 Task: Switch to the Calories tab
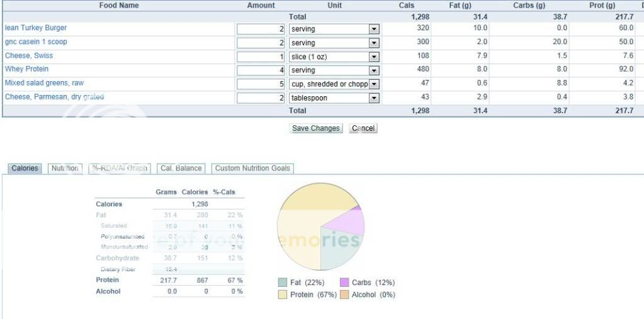[25, 169]
